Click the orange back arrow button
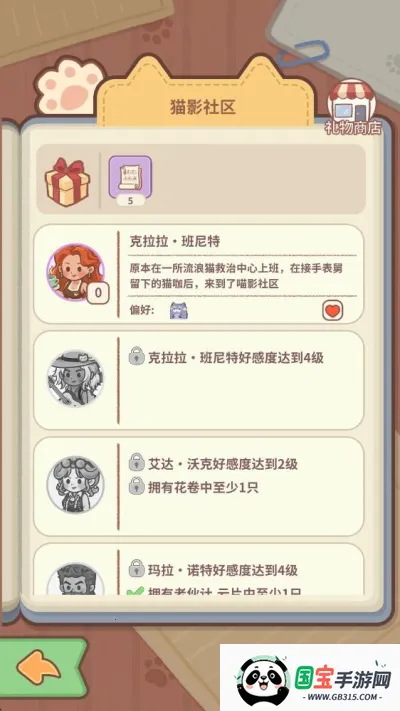 pos(39,667)
